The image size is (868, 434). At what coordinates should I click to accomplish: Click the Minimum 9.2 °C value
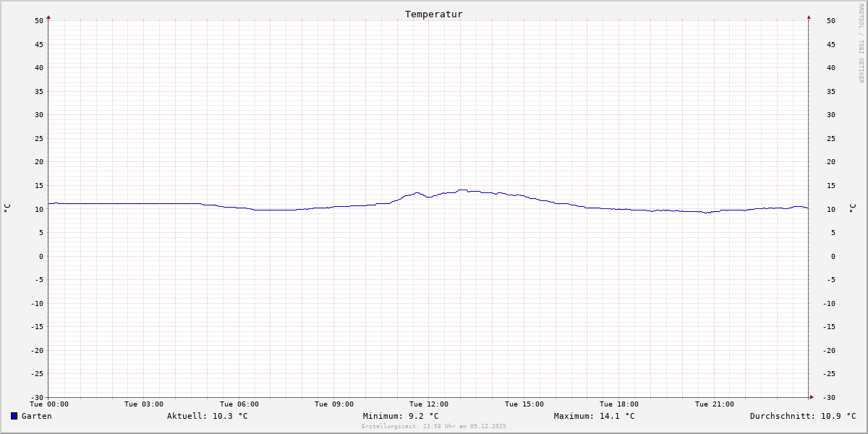(400, 416)
